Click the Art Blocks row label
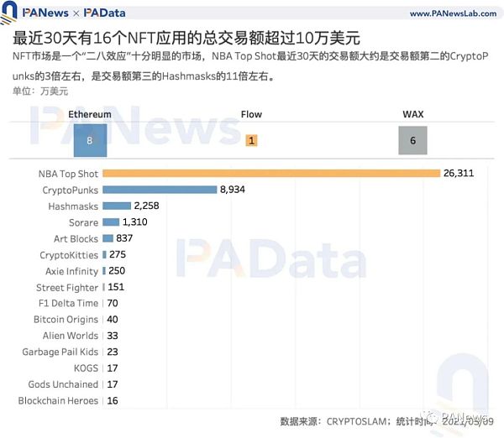This screenshot has width=504, height=438. point(76,238)
